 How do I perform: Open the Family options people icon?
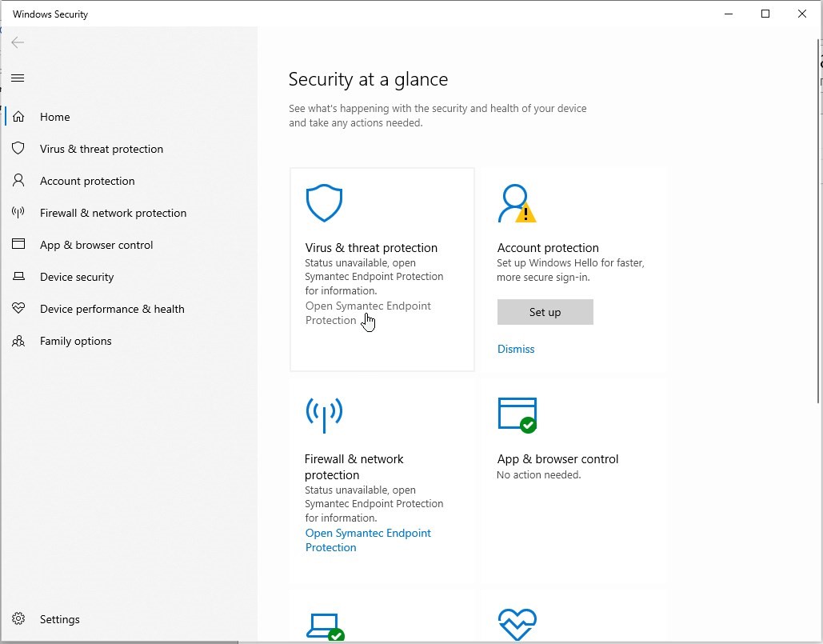tap(18, 341)
